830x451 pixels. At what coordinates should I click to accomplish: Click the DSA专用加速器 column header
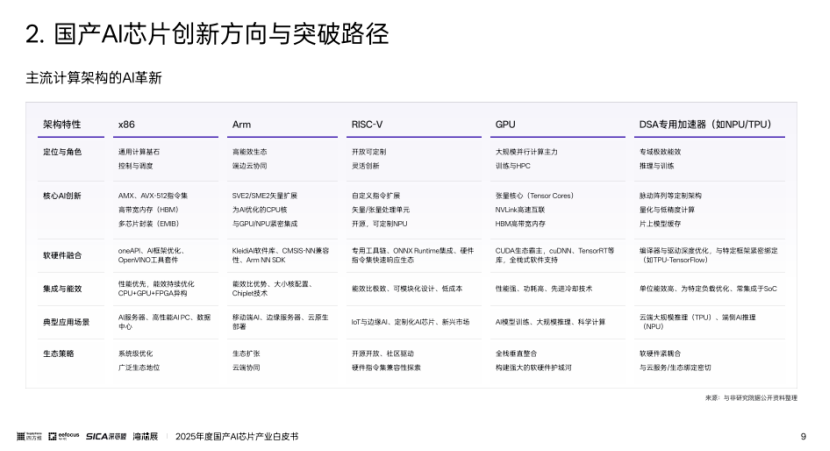click(x=705, y=125)
